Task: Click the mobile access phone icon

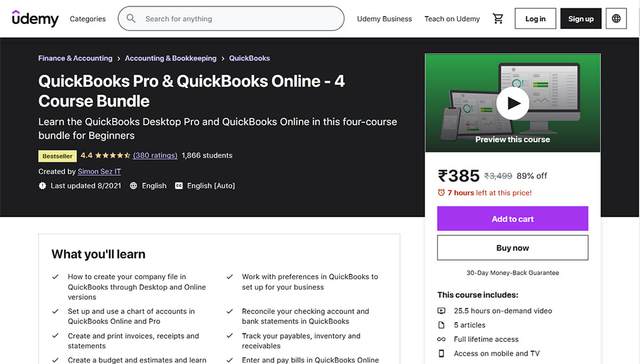Action: pyautogui.click(x=442, y=354)
